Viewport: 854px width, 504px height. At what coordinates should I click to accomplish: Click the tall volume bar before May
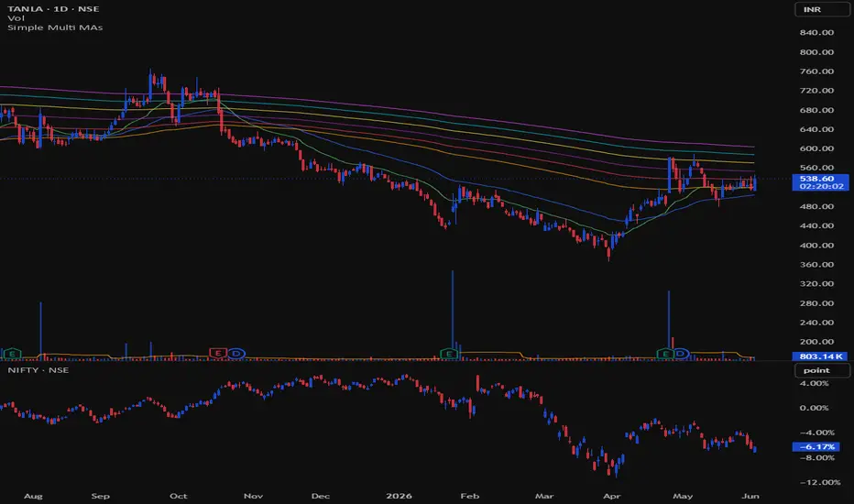coord(669,325)
